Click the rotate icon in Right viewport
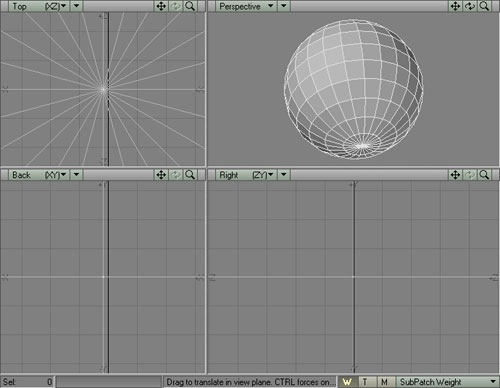This screenshot has width=500, height=388. (x=470, y=175)
